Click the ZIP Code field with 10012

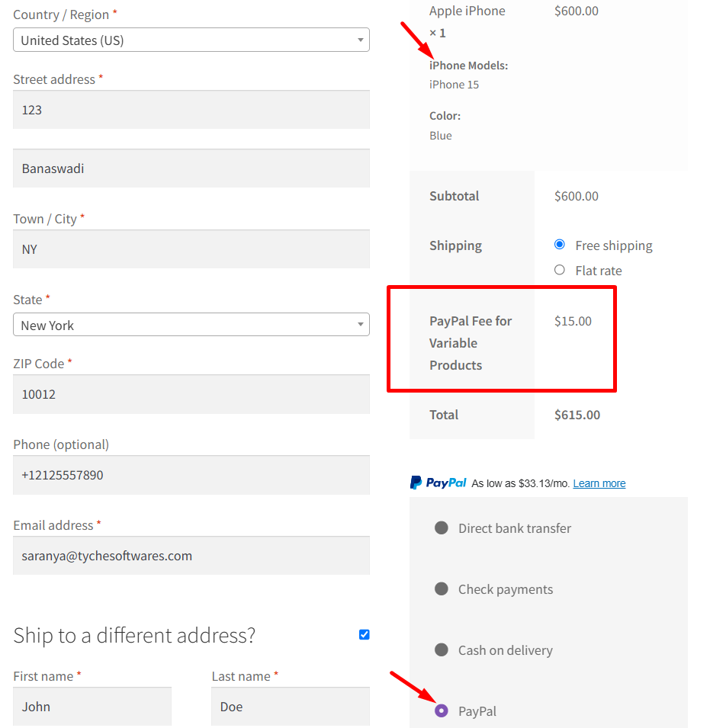pyautogui.click(x=191, y=394)
